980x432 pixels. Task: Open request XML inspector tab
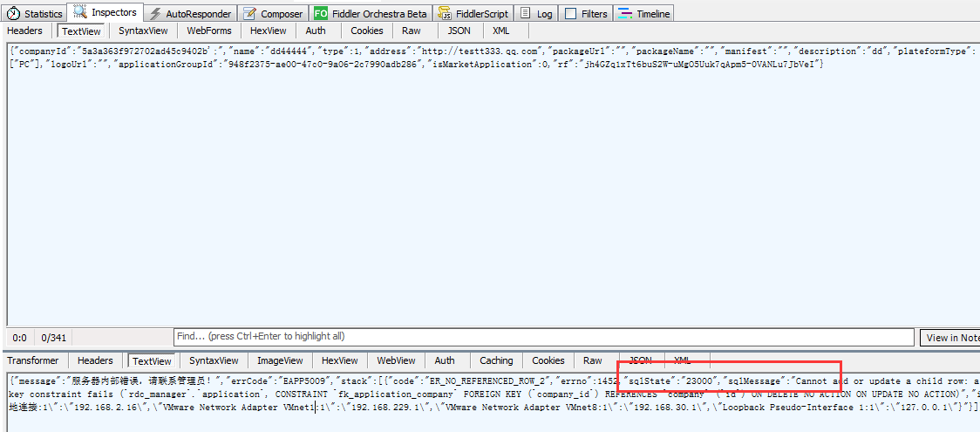500,31
